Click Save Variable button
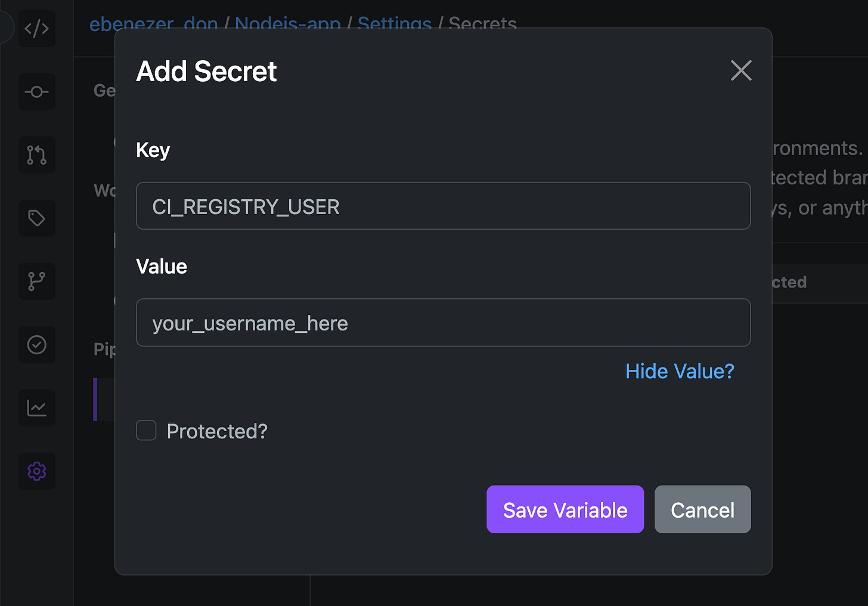Image resolution: width=868 pixels, height=606 pixels. tap(565, 509)
